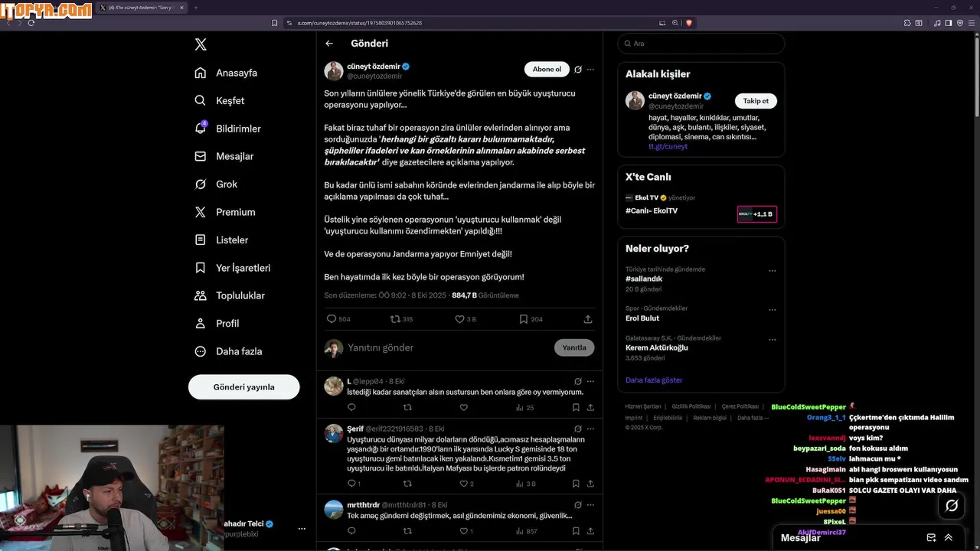Viewport: 980px width, 551px height.
Task: Expand the Mesajlar drawer
Action: tap(949, 538)
